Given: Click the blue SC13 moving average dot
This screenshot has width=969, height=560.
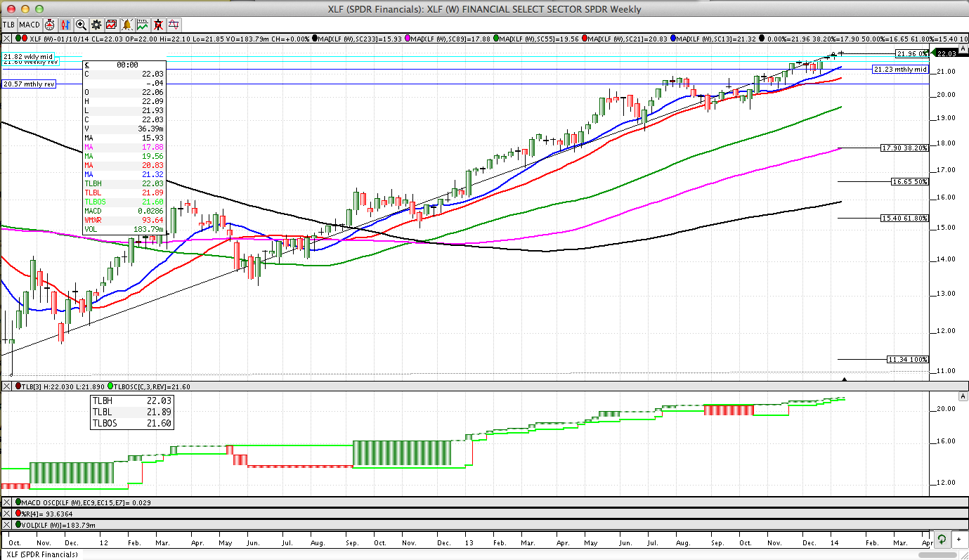Looking at the screenshot, I should click(672, 39).
